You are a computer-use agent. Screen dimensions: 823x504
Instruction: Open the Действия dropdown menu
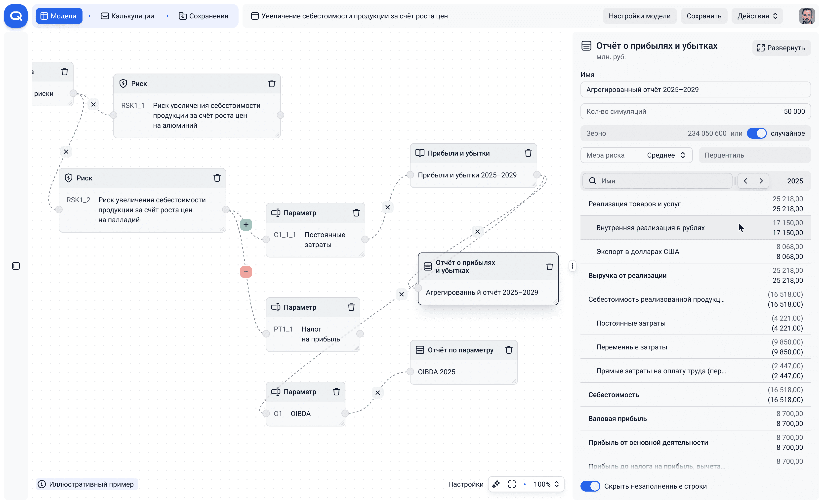coord(757,16)
